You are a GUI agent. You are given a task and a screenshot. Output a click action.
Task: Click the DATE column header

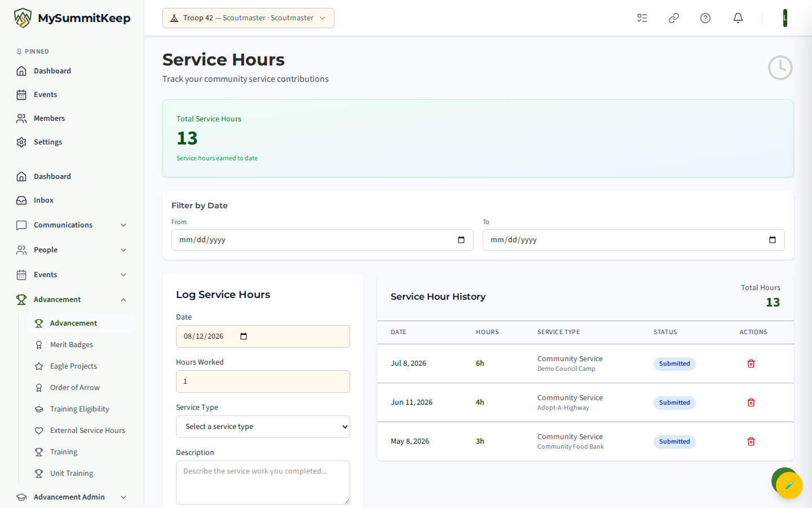click(398, 332)
